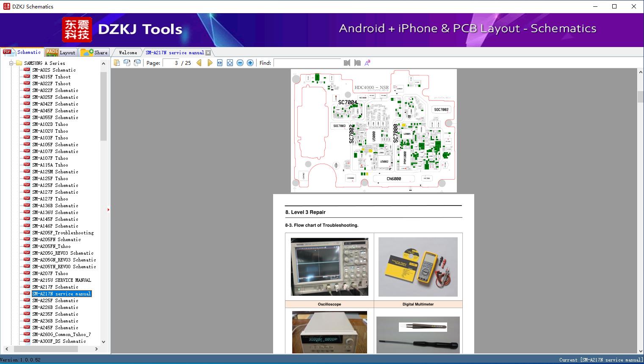
Task: Open the PADS Layout tab
Action: pyautogui.click(x=61, y=53)
